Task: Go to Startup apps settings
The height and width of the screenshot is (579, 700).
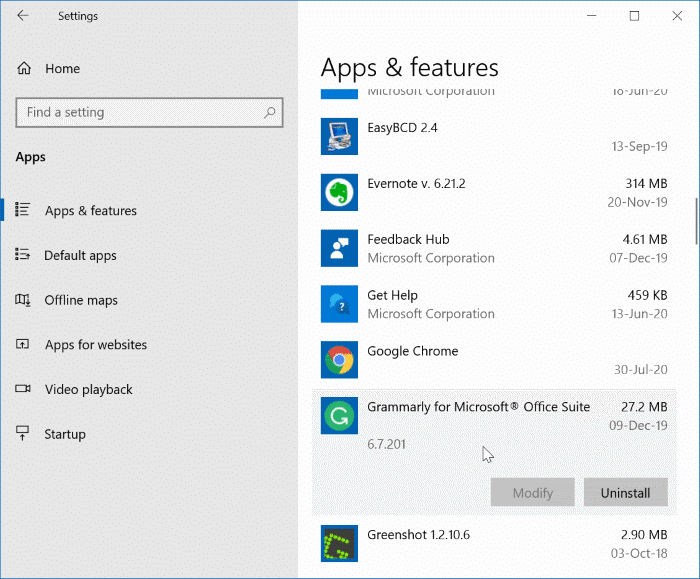Action: point(65,434)
